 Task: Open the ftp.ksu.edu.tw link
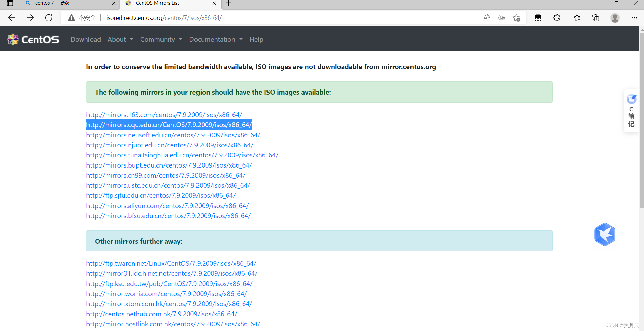pos(169,284)
